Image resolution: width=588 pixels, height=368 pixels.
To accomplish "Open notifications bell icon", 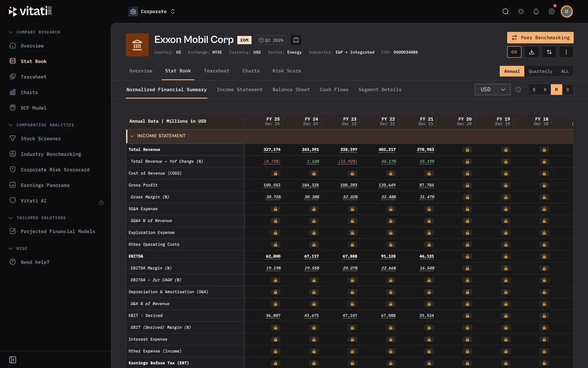I will click(x=536, y=11).
